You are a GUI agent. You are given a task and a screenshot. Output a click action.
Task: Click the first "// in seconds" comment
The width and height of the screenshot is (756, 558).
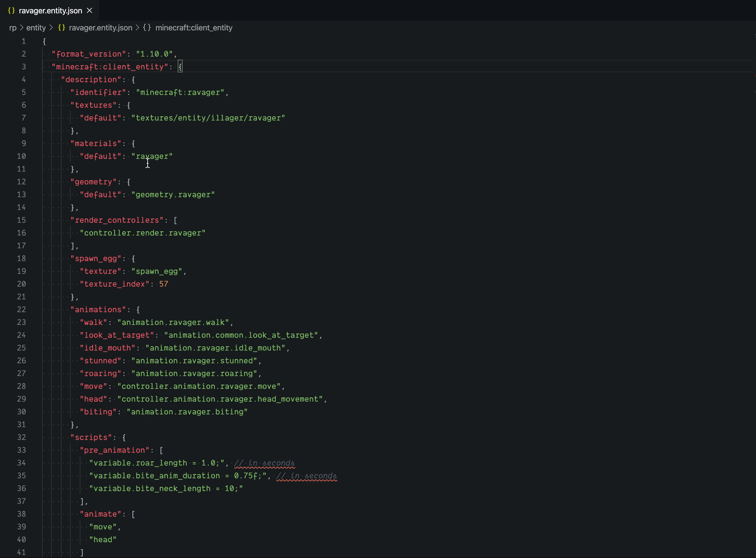264,463
